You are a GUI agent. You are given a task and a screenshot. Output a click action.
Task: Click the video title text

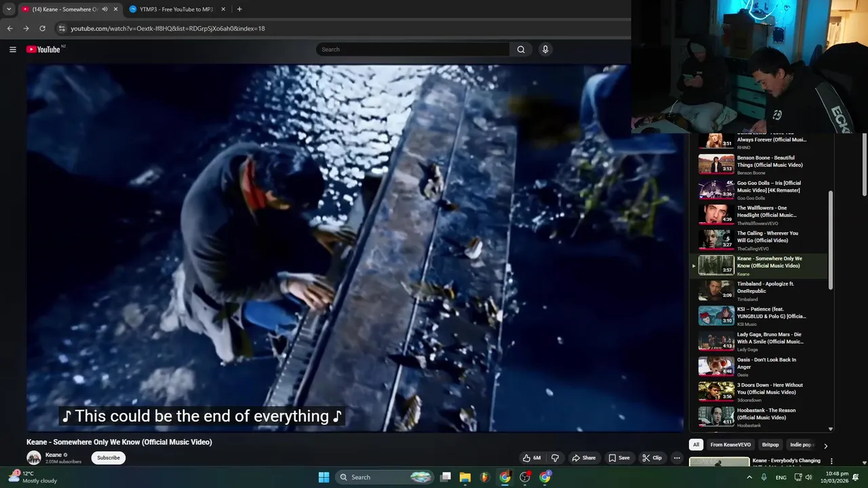tap(119, 442)
